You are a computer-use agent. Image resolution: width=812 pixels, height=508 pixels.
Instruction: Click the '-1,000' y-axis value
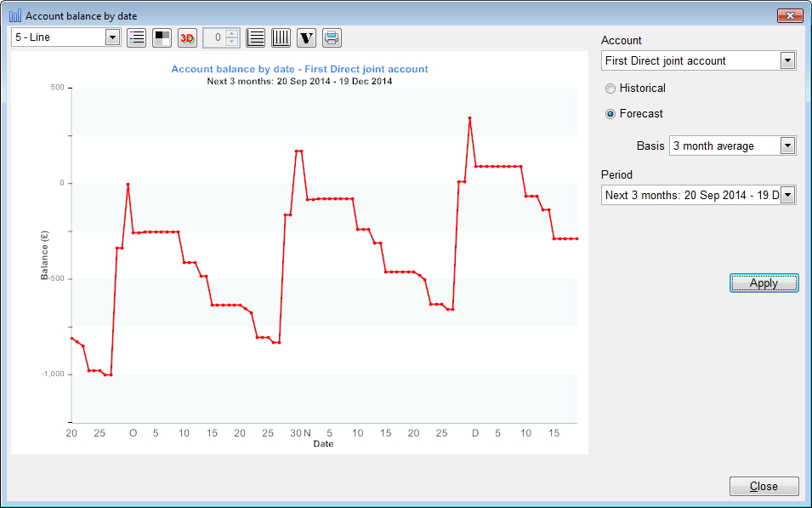(x=53, y=374)
